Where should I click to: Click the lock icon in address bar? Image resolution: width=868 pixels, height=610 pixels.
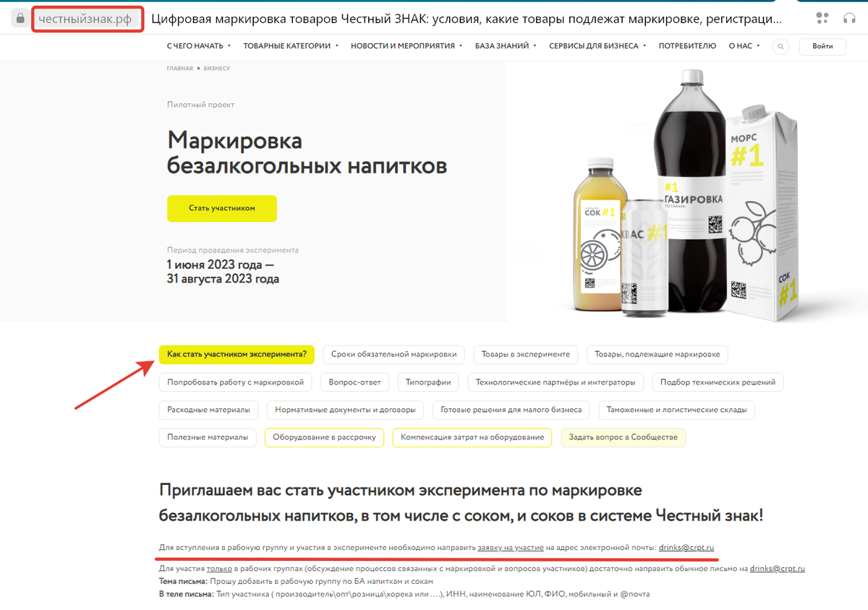[x=20, y=19]
